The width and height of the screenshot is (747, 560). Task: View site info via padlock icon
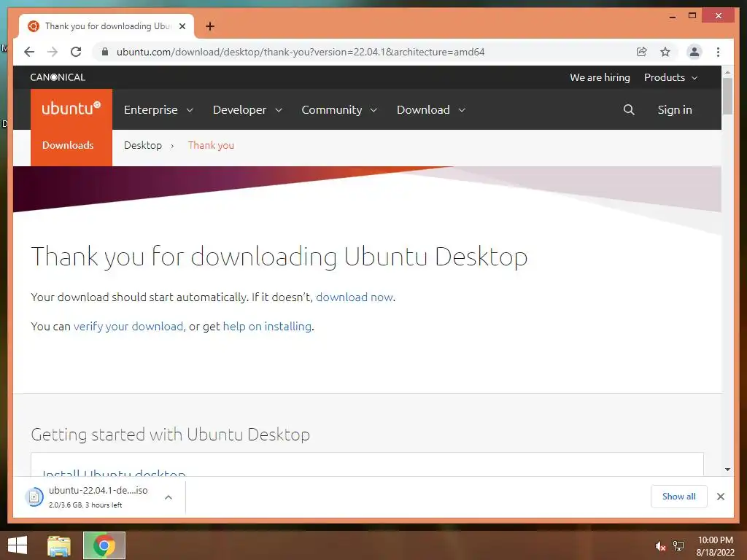pos(105,52)
